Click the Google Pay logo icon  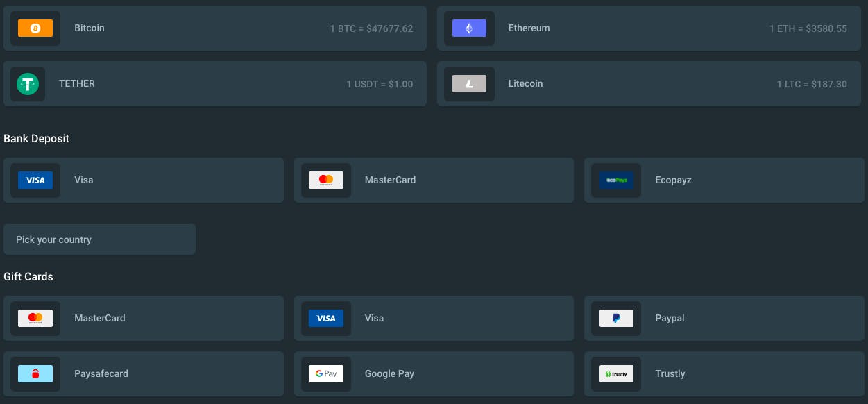pyautogui.click(x=326, y=374)
